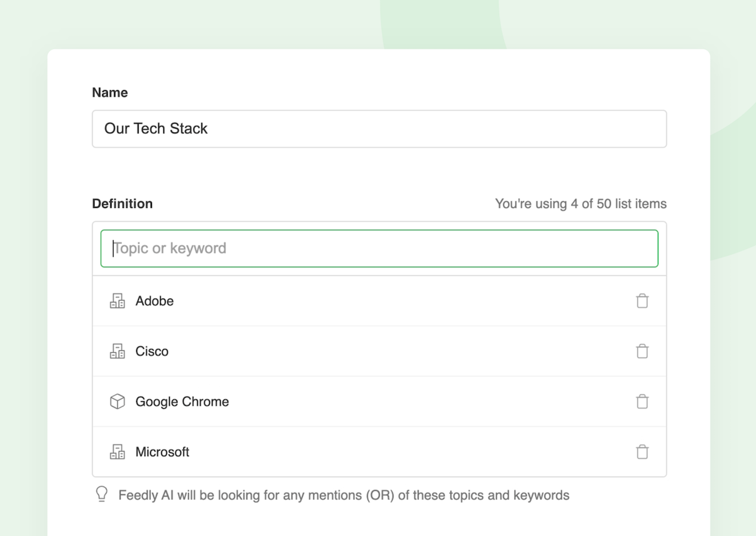Select the Adobe entry text
756x536 pixels.
155,301
